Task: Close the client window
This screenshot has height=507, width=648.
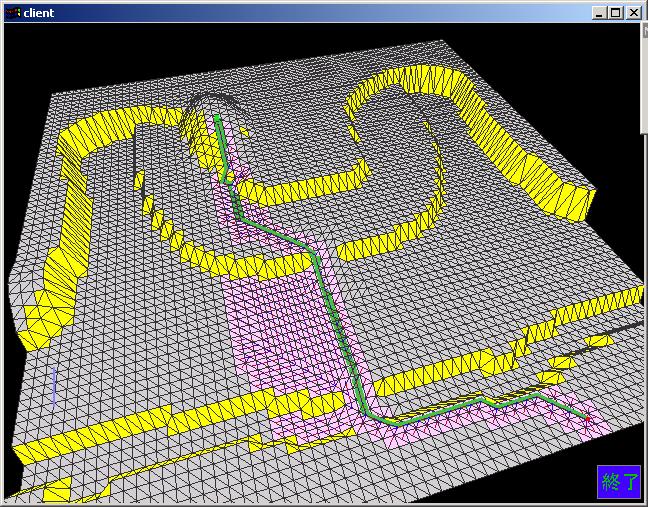Action: (634, 13)
